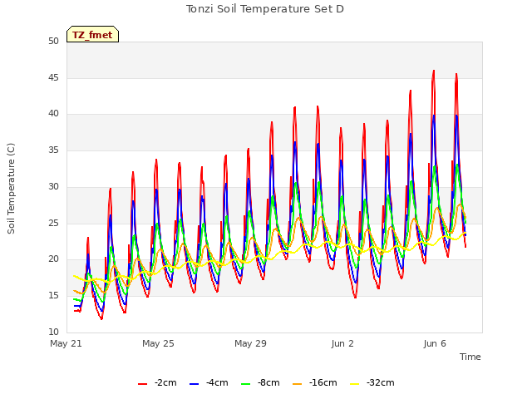This screenshot has height=399, width=532.
Task: Click the May 29 x-axis tick label
Action: click(250, 343)
